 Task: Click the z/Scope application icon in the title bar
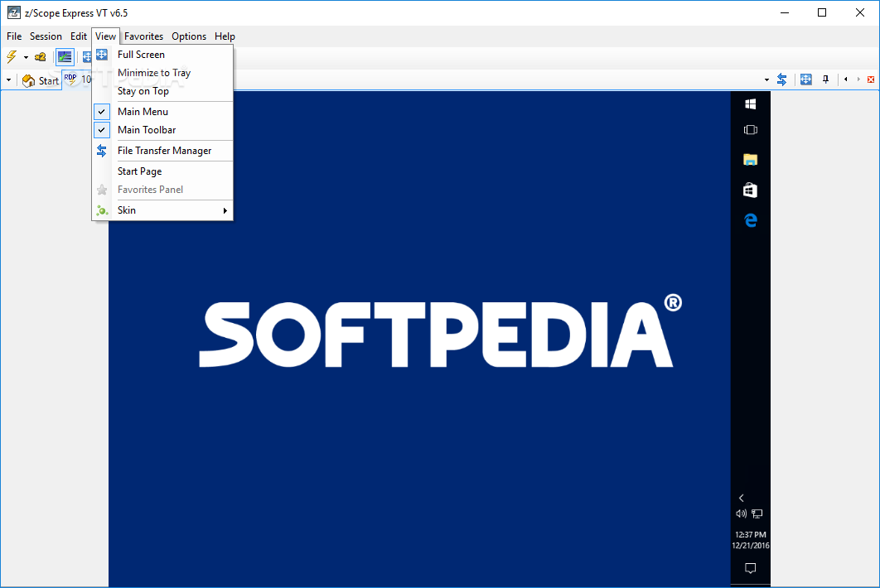pyautogui.click(x=13, y=12)
